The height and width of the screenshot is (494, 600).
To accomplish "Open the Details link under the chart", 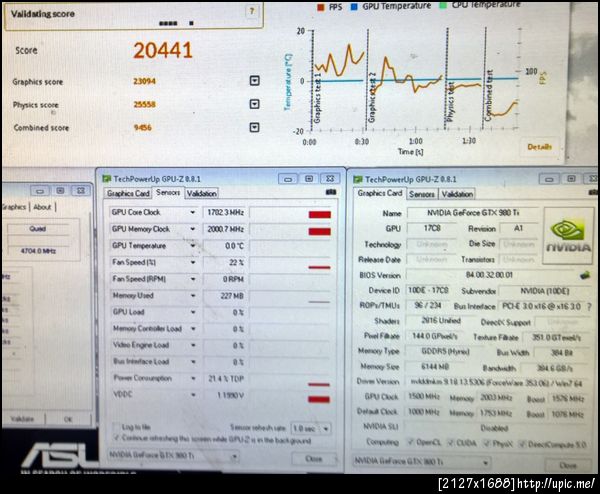I will (539, 147).
